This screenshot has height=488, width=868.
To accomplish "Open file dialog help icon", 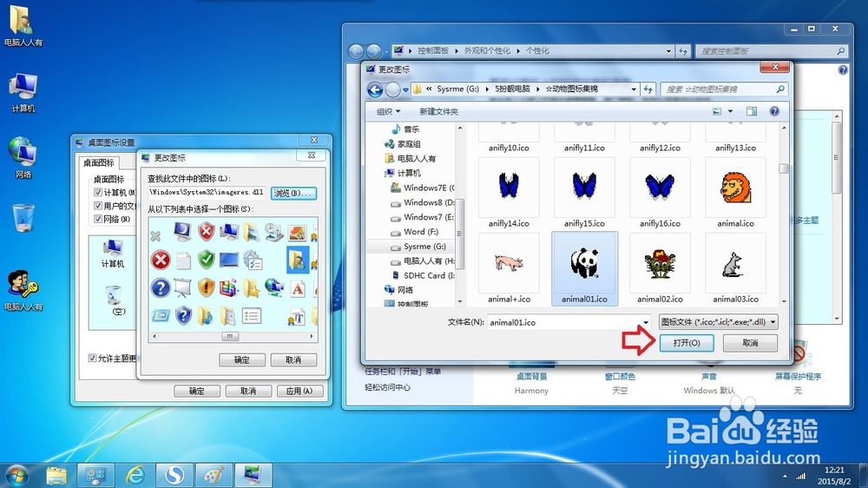I will (774, 111).
